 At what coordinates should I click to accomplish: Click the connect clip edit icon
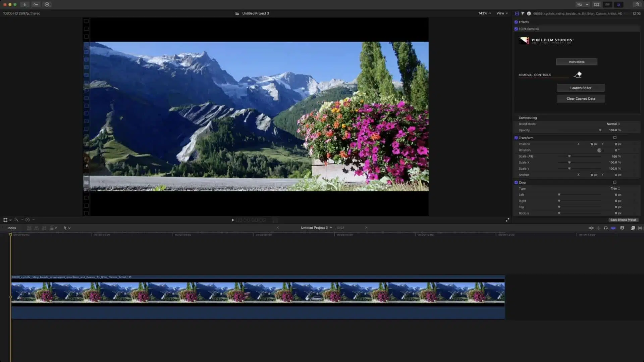click(x=29, y=228)
